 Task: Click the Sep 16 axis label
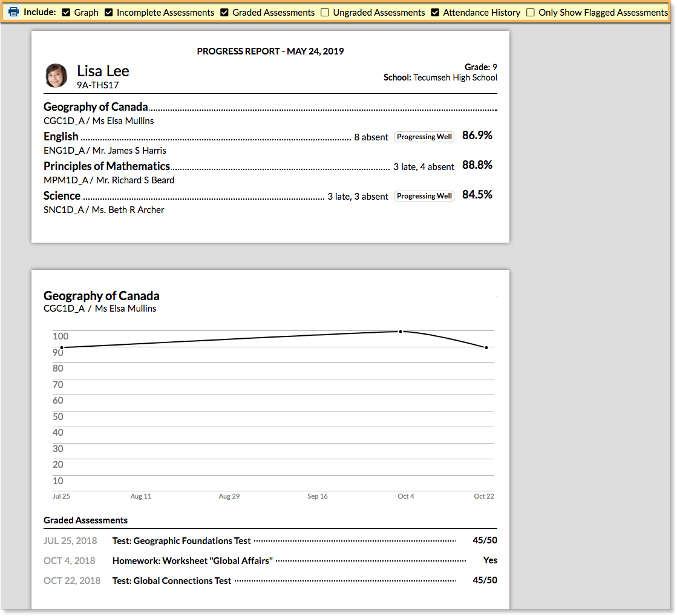(x=318, y=496)
